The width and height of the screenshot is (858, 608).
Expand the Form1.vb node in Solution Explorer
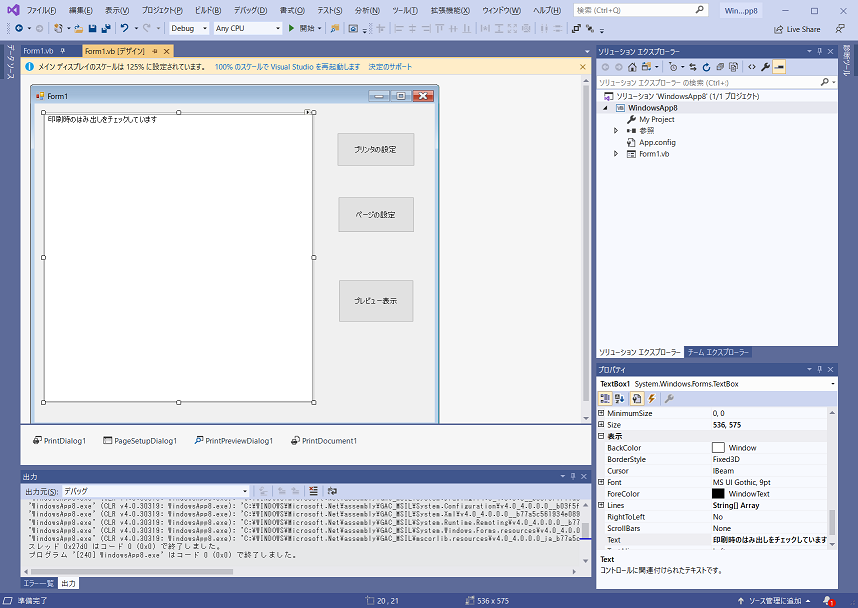pos(616,154)
